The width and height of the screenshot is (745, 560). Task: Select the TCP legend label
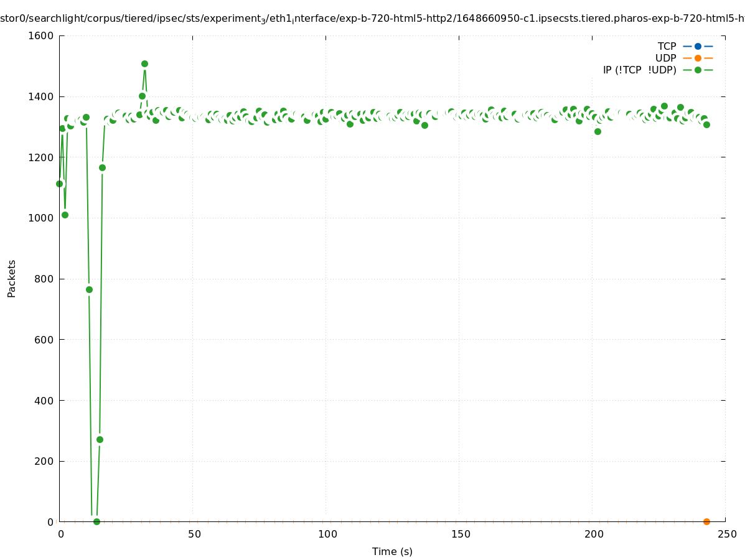pos(667,46)
